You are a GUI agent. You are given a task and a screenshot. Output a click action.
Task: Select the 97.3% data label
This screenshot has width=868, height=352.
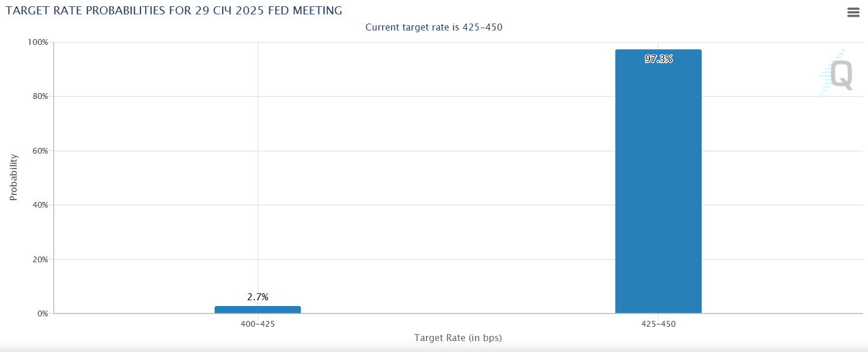pos(658,59)
